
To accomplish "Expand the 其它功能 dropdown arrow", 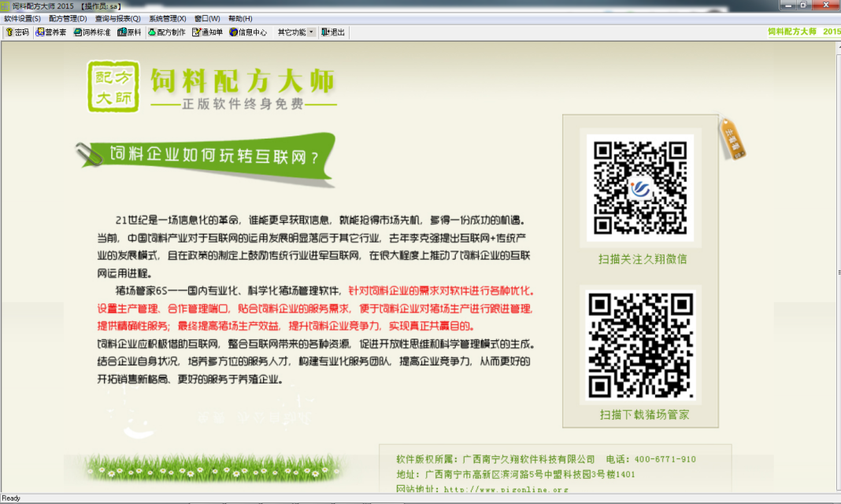I will point(311,32).
